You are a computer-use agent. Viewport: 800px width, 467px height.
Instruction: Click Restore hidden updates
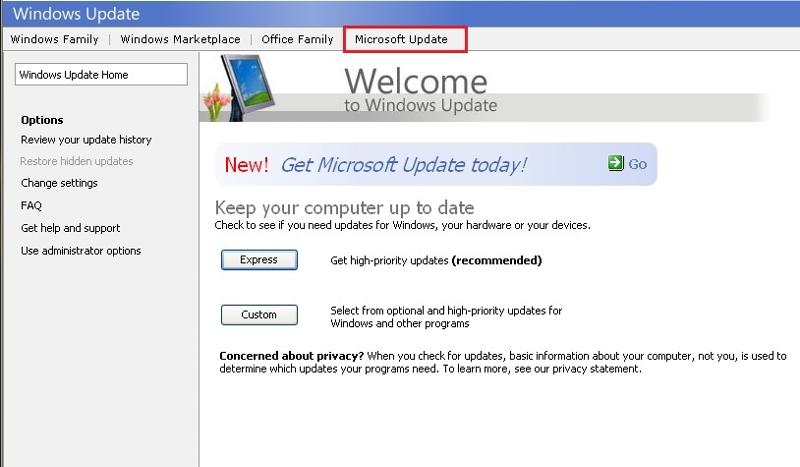click(x=77, y=161)
